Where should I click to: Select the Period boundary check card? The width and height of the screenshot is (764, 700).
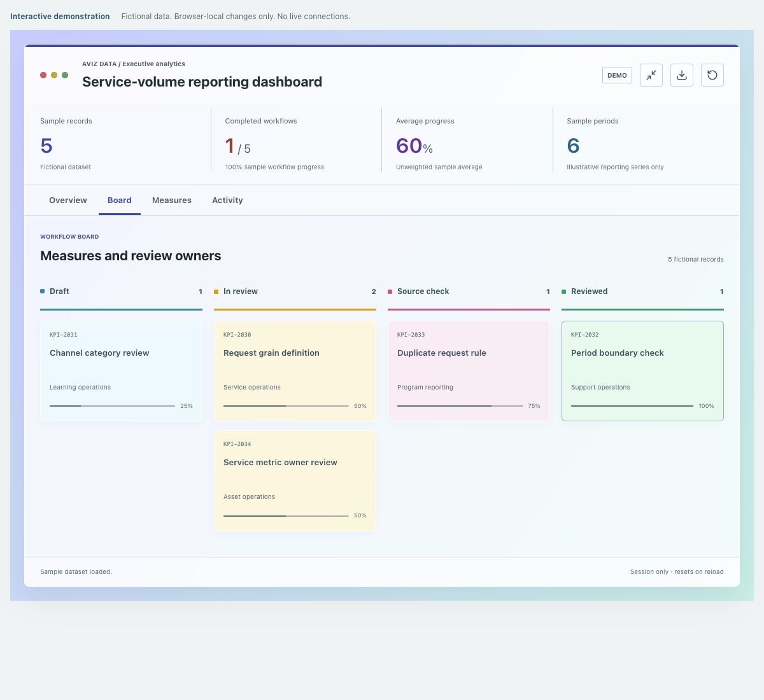point(642,371)
